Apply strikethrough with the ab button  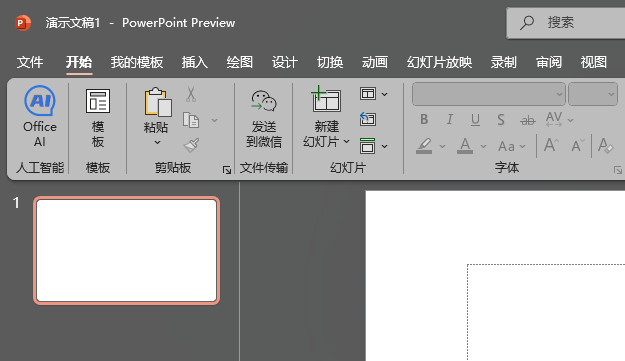[x=528, y=120]
